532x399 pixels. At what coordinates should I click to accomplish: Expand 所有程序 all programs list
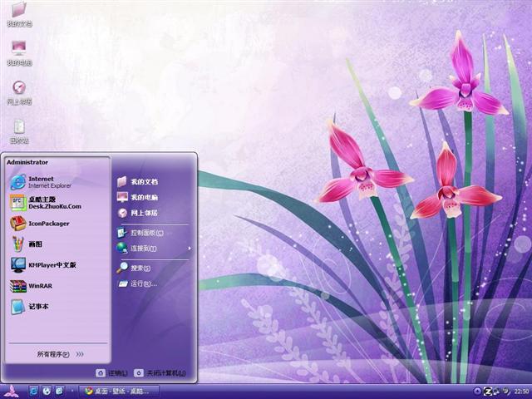(x=60, y=354)
